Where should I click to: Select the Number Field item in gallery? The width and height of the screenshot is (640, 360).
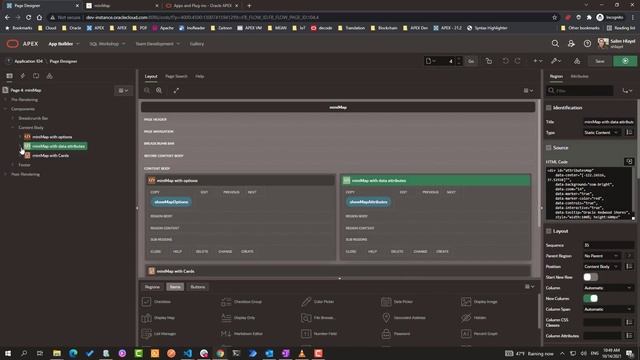pos(319,333)
